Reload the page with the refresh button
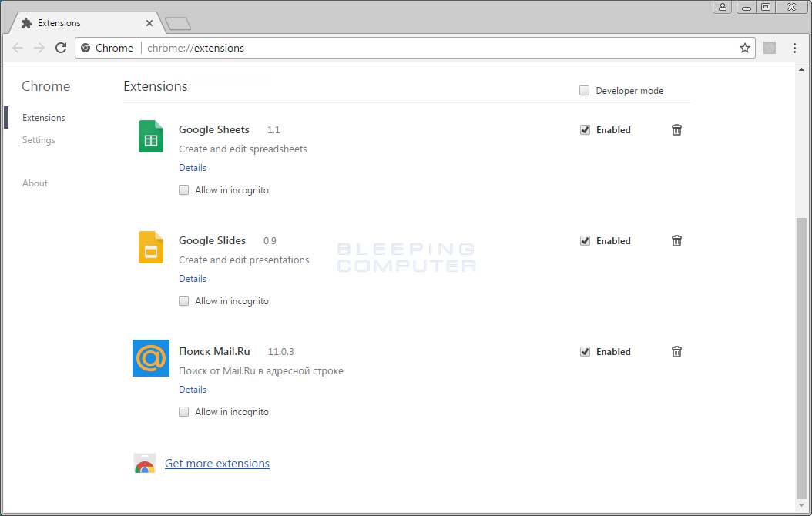 click(61, 48)
